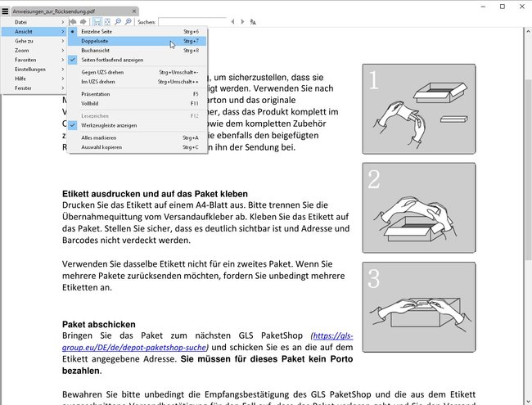Click the vertical scrollbar thumb

pos(528,169)
